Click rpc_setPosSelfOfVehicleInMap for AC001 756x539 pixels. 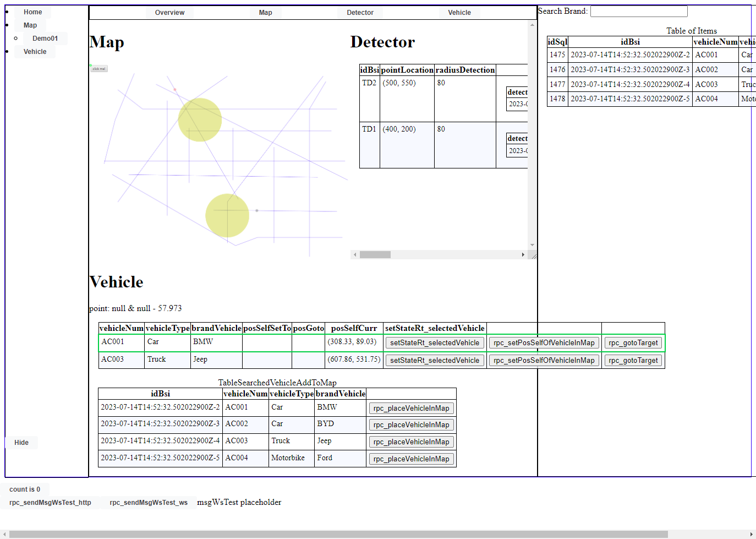[544, 343]
